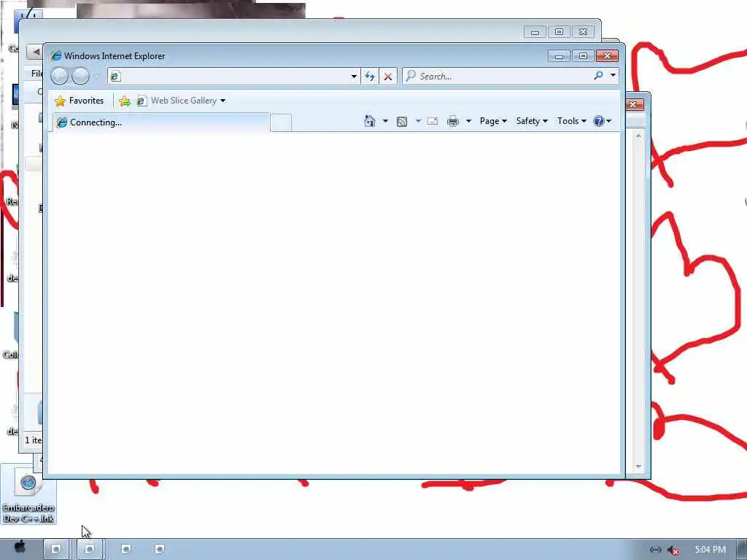The width and height of the screenshot is (747, 560).
Task: Click the Add to Favorites Bar star icon
Action: tap(124, 101)
